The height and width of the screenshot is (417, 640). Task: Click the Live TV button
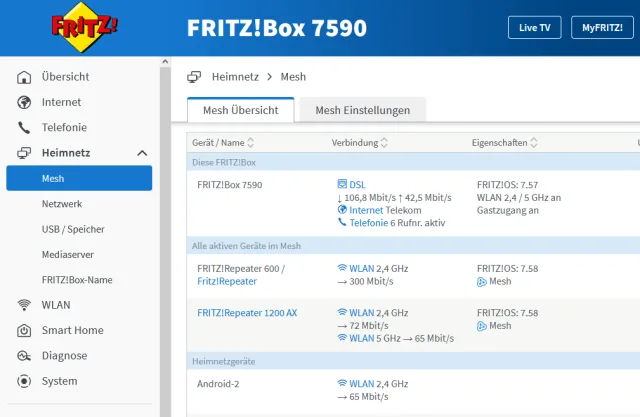(535, 27)
